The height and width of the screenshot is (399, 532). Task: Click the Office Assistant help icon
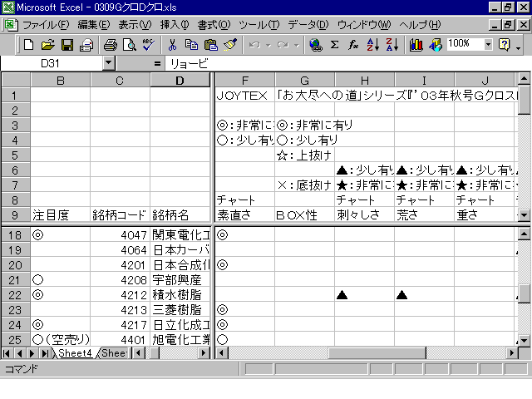tap(505, 45)
